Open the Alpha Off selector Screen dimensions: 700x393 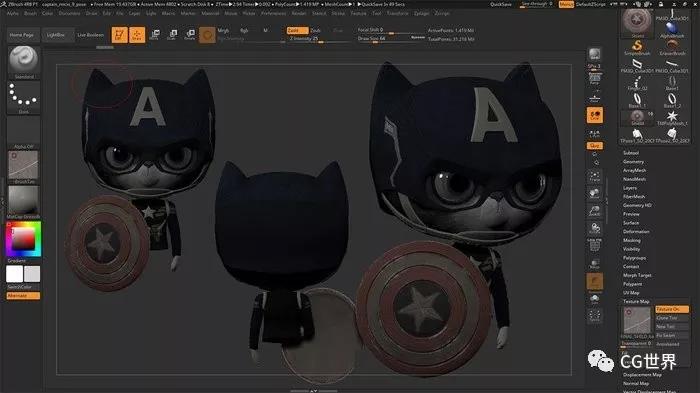[x=24, y=133]
